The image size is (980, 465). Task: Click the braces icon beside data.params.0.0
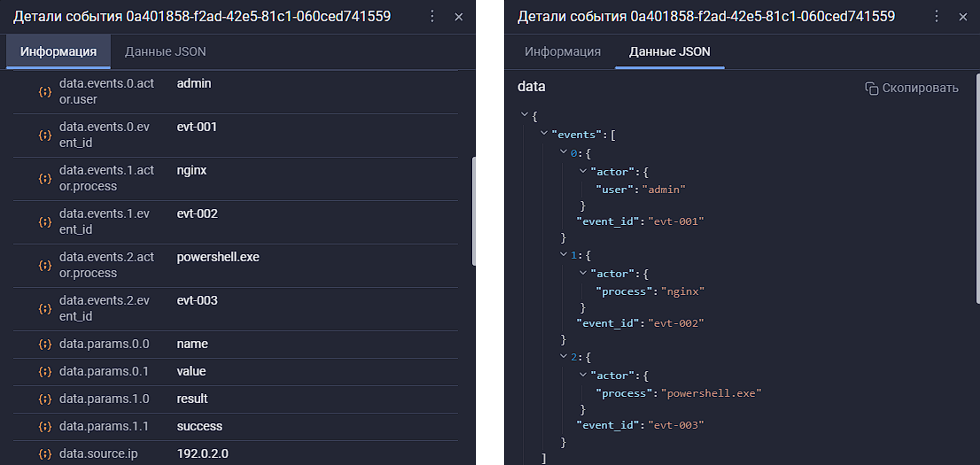point(45,344)
